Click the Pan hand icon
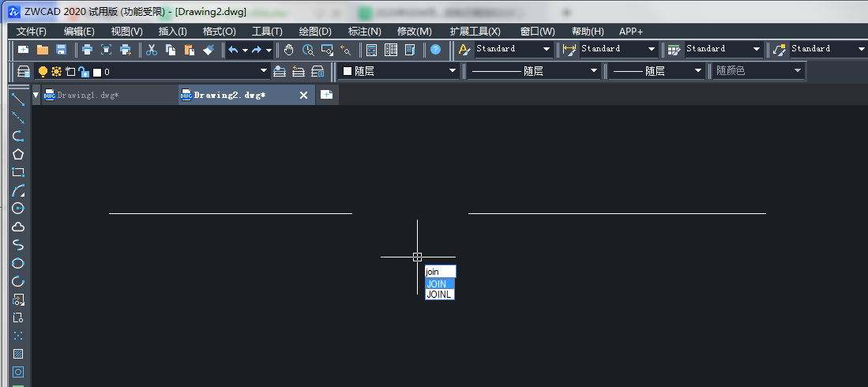Image resolution: width=868 pixels, height=387 pixels. [289, 50]
